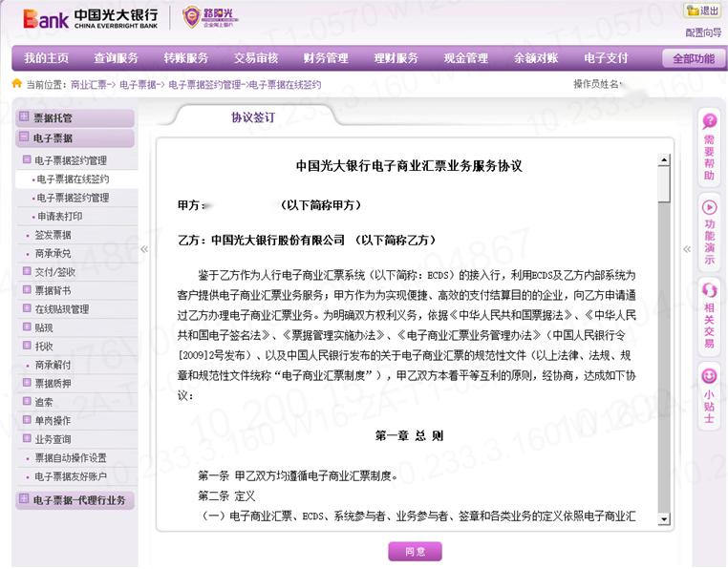Click the agreement scrollbar track below the thumb
728x569 pixels.
[x=664, y=357]
